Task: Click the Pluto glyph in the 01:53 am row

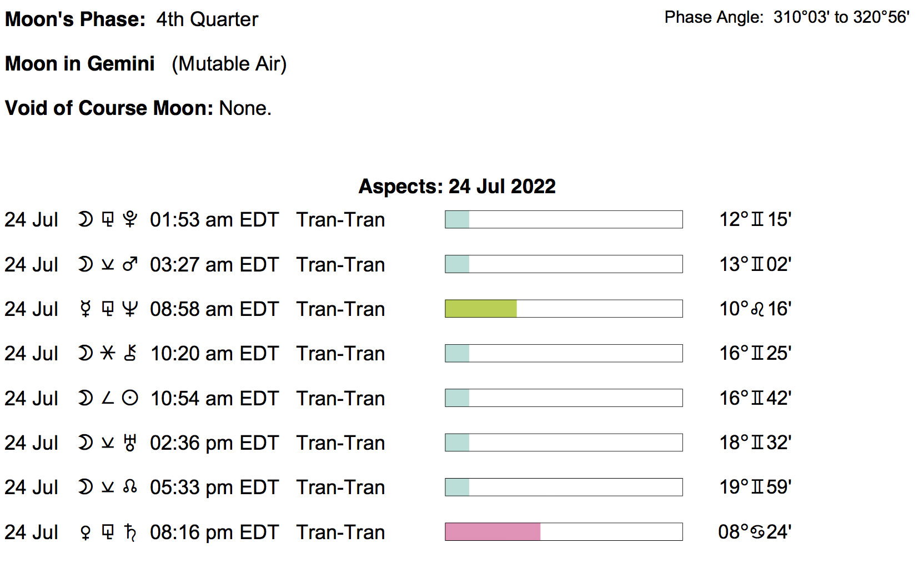Action: click(x=130, y=219)
